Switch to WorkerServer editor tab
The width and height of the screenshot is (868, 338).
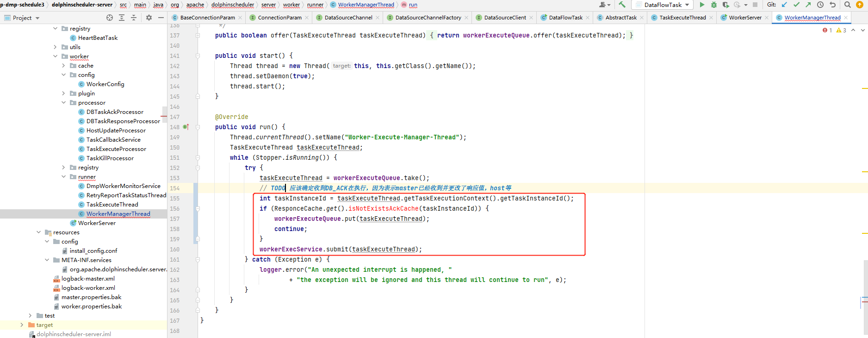click(x=744, y=18)
